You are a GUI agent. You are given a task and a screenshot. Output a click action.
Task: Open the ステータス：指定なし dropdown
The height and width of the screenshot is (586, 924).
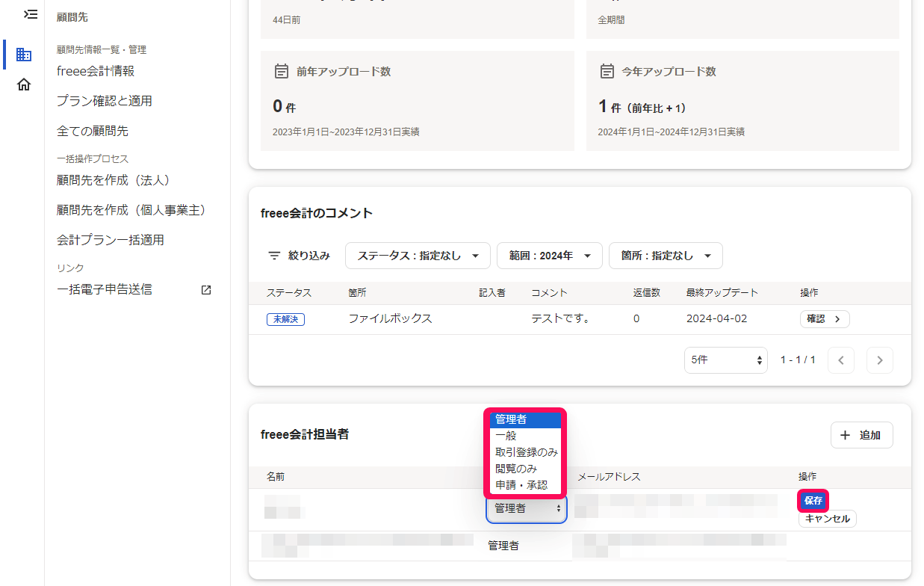pyautogui.click(x=418, y=256)
